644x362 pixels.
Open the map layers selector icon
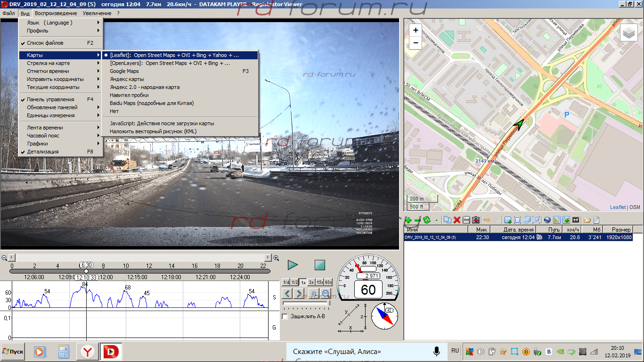coord(628,33)
